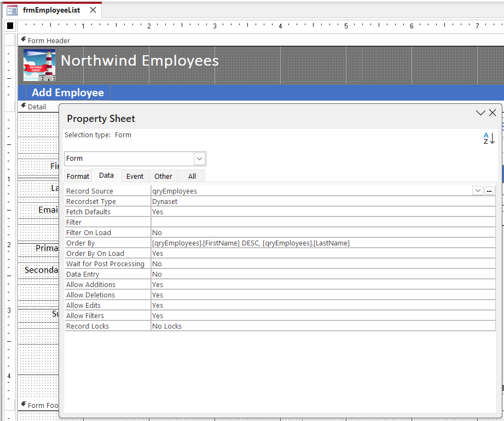504x421 pixels.
Task: Select the Northwind lighthouse logo image
Action: 39,65
